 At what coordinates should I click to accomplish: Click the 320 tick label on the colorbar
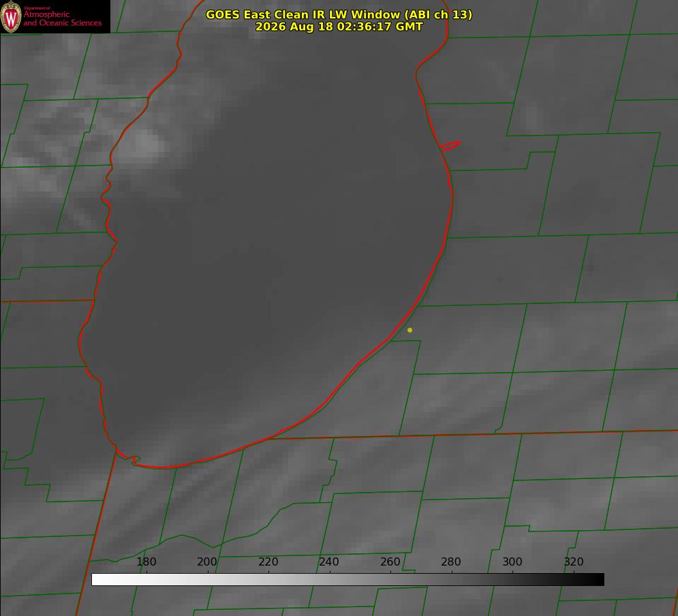(x=573, y=561)
